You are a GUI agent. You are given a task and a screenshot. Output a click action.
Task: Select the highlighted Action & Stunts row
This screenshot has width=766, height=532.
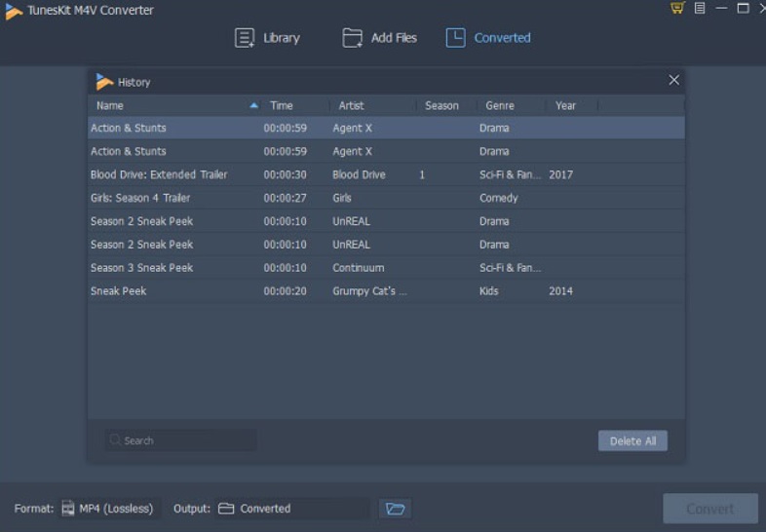pos(386,128)
